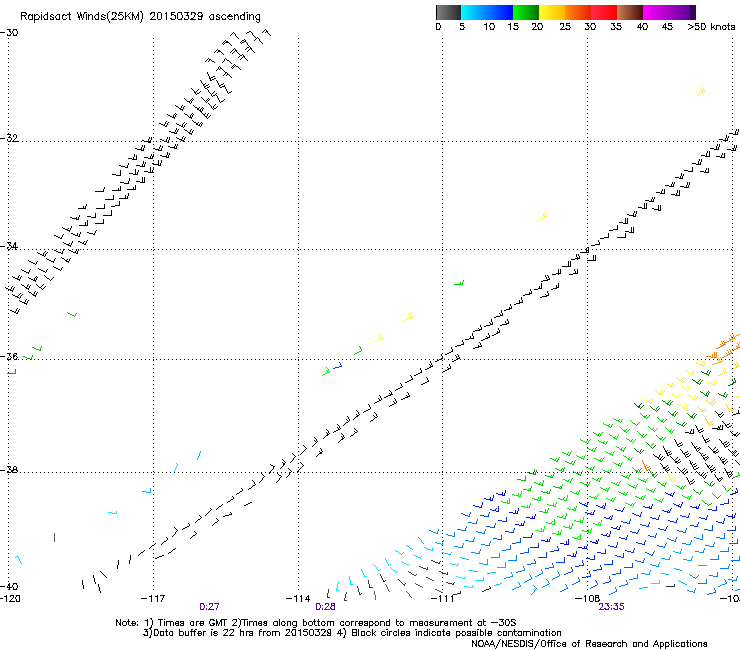Screen dimensions: 740x650
Task: Click the purple '0:27' time label
Action: 209,607
